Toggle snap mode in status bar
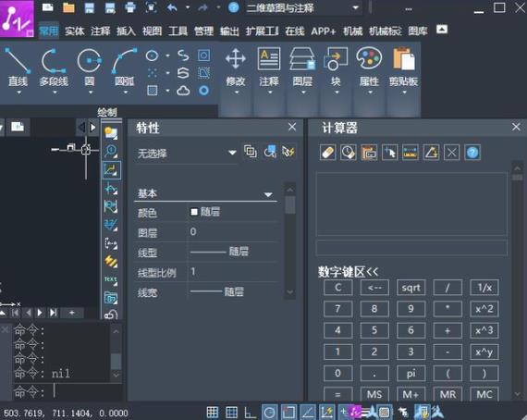Viewport: 527px width, 420px height. (231, 413)
